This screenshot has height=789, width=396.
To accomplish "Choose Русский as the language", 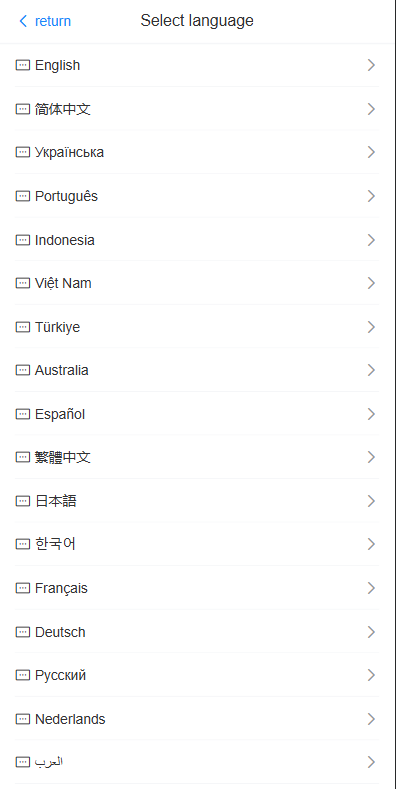I will 197,675.
